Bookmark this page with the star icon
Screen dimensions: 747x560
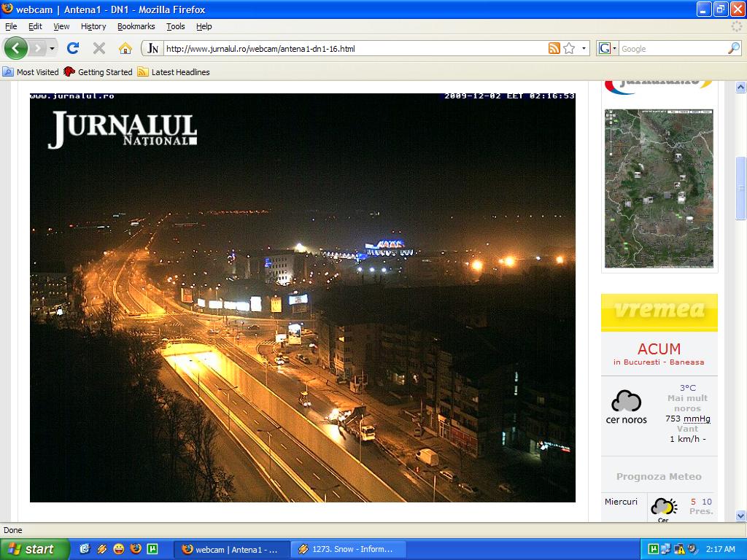pyautogui.click(x=569, y=48)
